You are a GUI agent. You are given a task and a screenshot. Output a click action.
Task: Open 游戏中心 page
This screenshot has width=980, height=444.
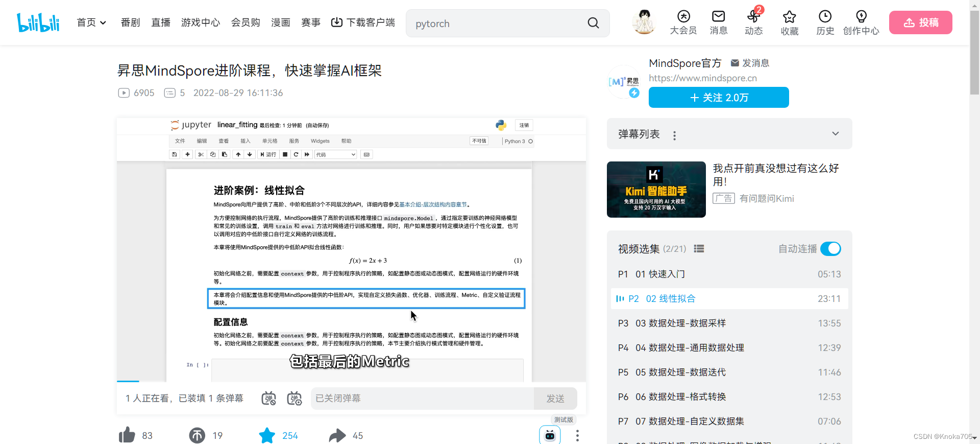click(201, 22)
